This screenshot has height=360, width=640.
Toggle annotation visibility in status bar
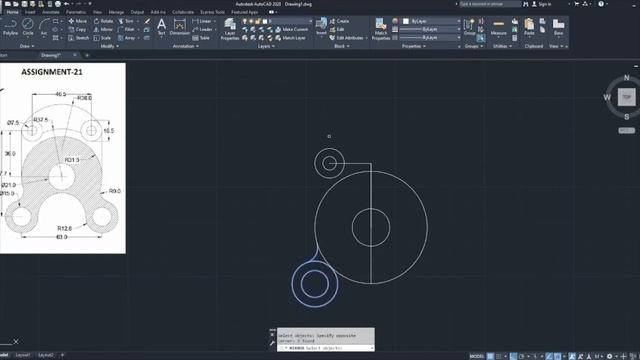(572, 356)
